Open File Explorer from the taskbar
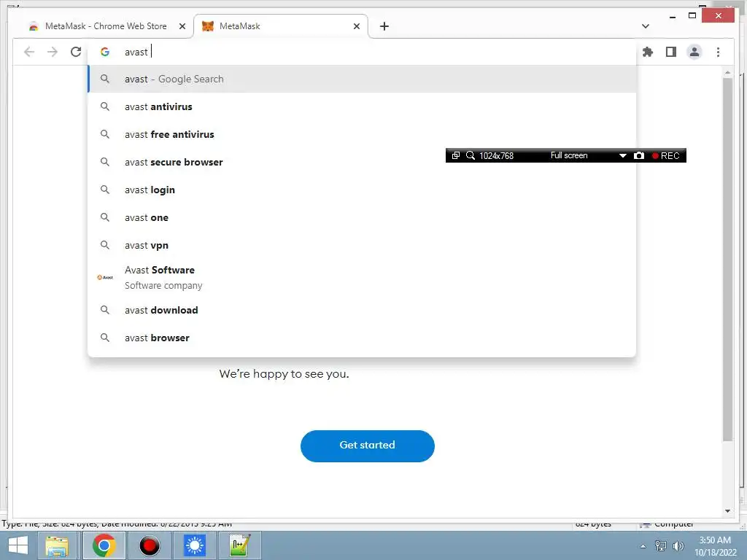Screen dimensions: 747x560 pyautogui.click(x=57, y=545)
